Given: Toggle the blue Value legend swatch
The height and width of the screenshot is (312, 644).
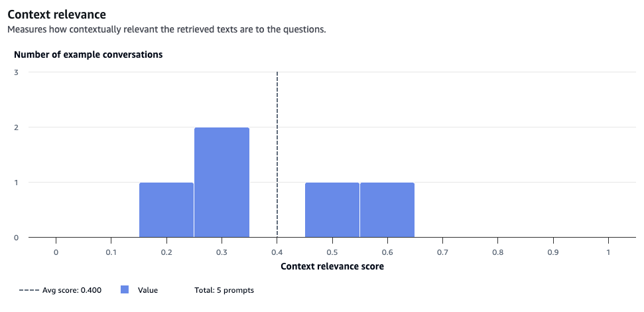Looking at the screenshot, I should (125, 290).
